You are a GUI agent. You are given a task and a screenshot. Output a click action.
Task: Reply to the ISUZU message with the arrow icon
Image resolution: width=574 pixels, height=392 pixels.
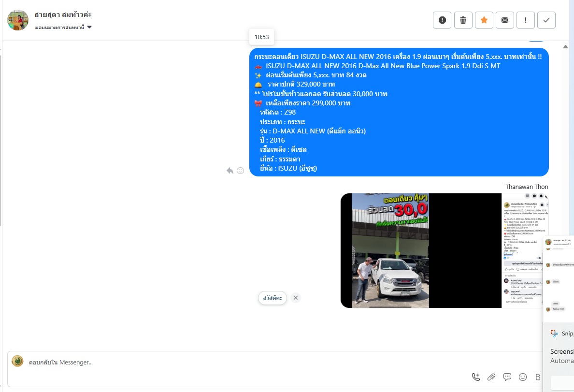pos(230,170)
